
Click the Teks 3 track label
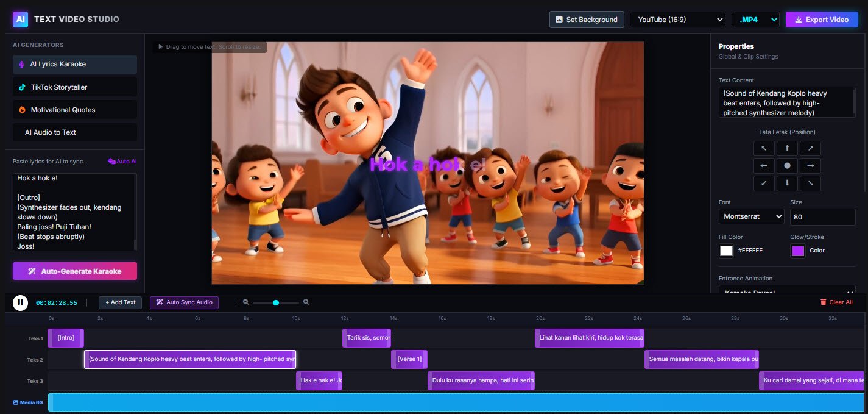(x=35, y=381)
